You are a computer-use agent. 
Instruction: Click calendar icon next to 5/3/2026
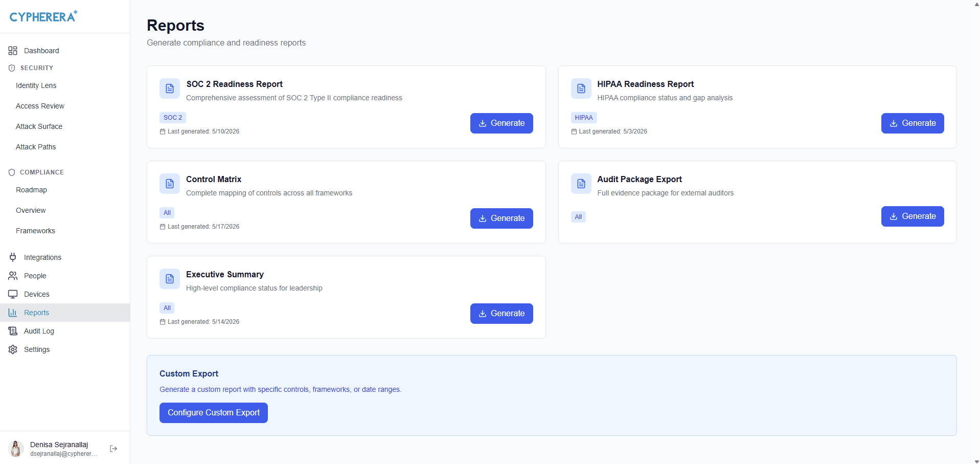(574, 131)
